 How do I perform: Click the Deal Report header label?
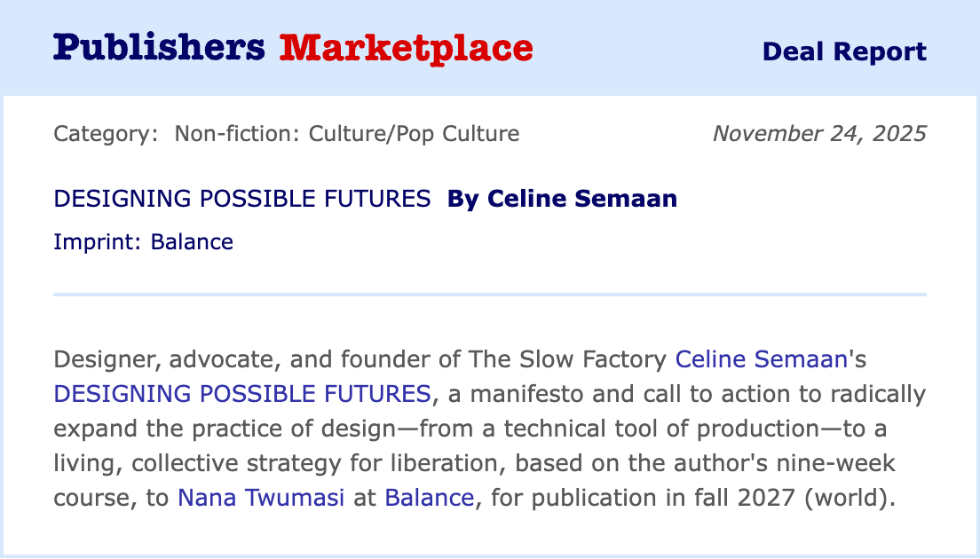[x=843, y=51]
